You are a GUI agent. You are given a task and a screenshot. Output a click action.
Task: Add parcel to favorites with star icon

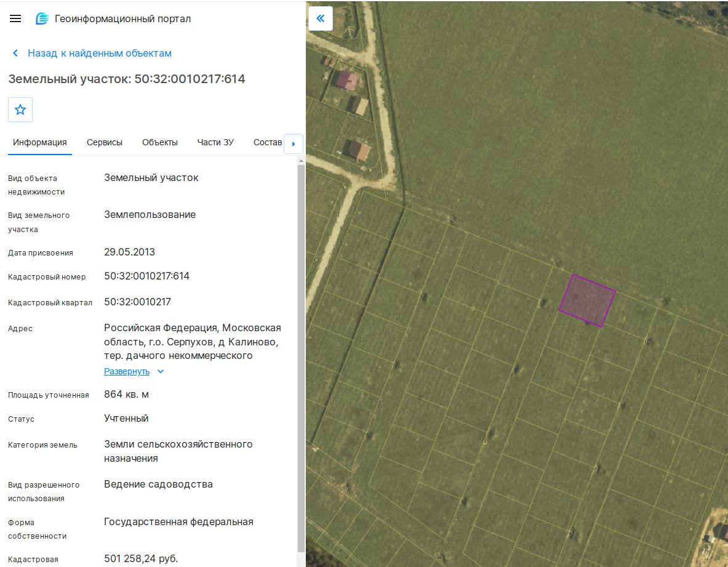tap(20, 110)
